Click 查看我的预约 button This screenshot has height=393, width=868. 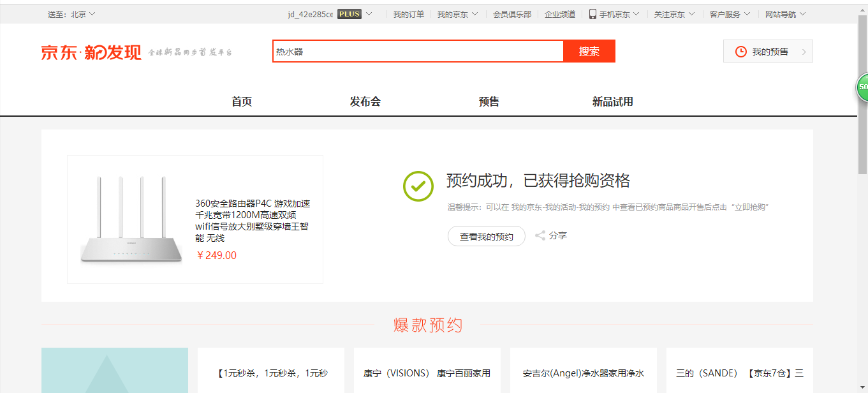click(x=487, y=236)
